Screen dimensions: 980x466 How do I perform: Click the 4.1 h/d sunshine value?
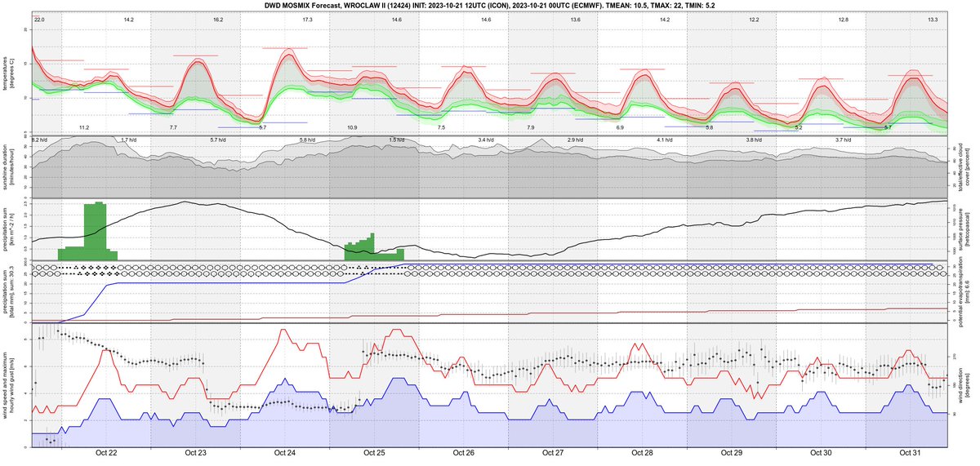(665, 140)
